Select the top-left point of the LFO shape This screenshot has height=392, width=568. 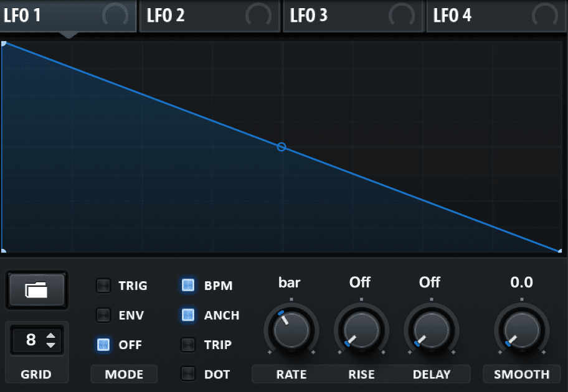coord(4,44)
